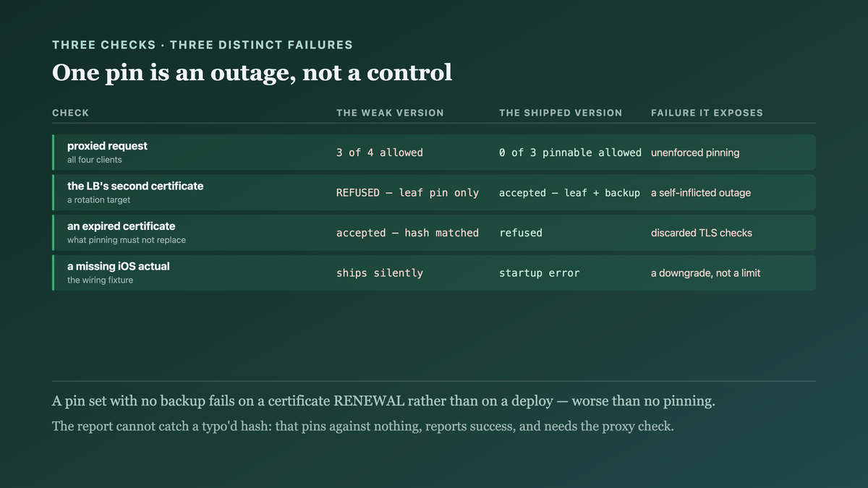Click the '3 of 4 allowed' cell
Image resolution: width=868 pixels, height=488 pixels.
point(379,153)
